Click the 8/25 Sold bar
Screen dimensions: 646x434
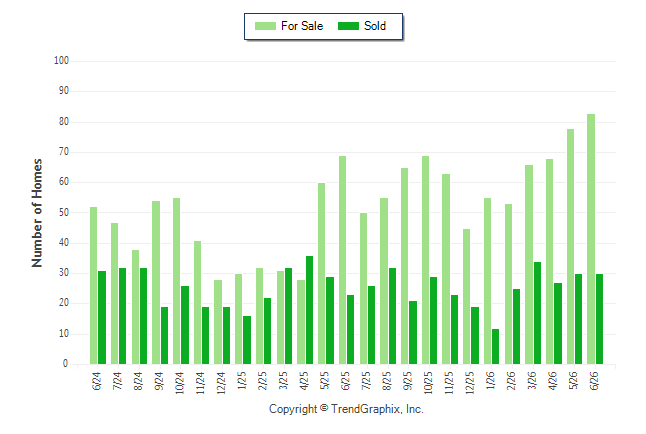392,316
